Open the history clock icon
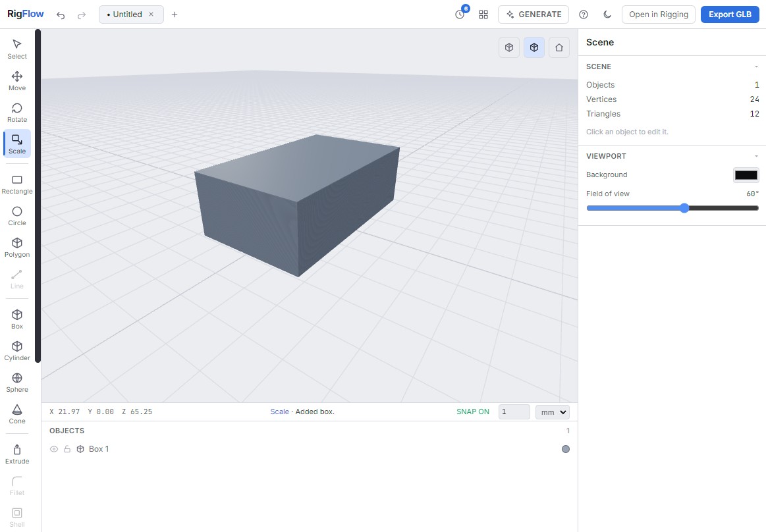The height and width of the screenshot is (532, 766). pyautogui.click(x=460, y=14)
